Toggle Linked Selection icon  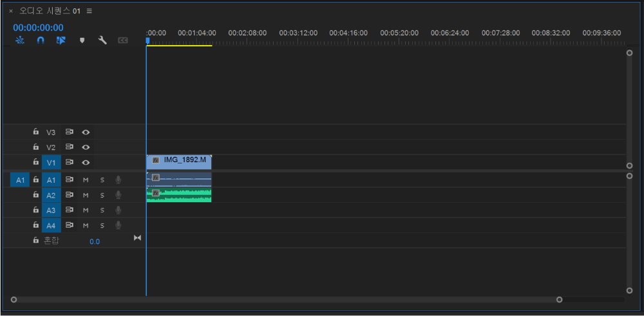point(61,41)
